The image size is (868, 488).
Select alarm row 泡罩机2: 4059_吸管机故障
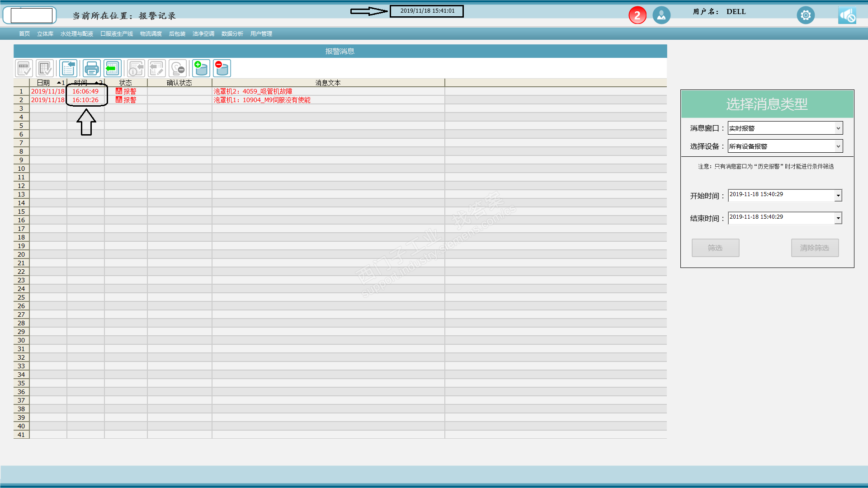[253, 91]
